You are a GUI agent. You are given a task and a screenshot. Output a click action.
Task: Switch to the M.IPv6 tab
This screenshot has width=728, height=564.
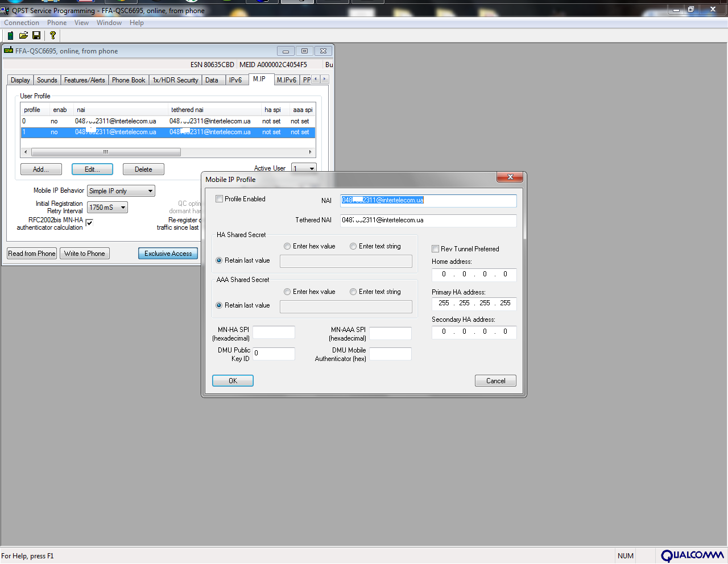(287, 80)
